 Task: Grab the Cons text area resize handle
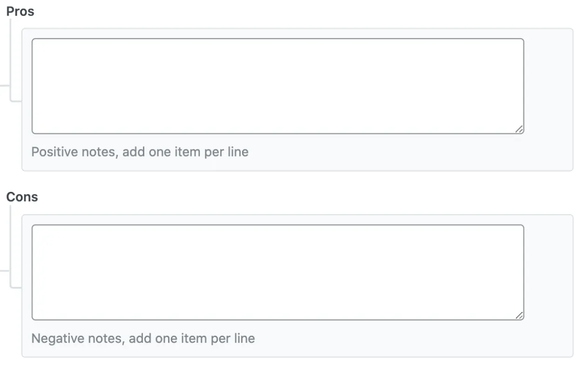click(519, 316)
